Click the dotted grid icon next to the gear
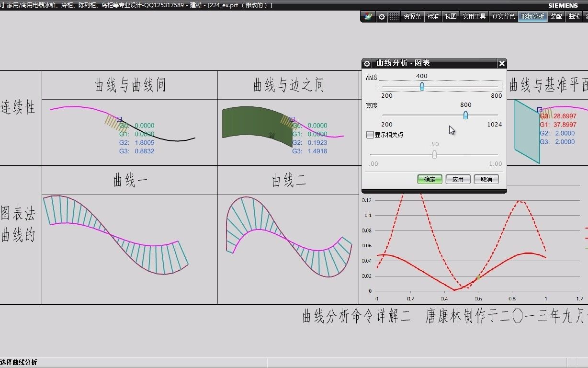 tap(394, 16)
